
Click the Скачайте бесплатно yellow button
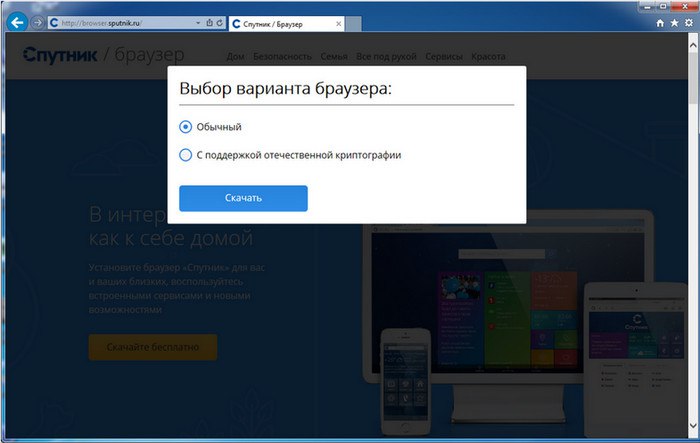pyautogui.click(x=153, y=347)
